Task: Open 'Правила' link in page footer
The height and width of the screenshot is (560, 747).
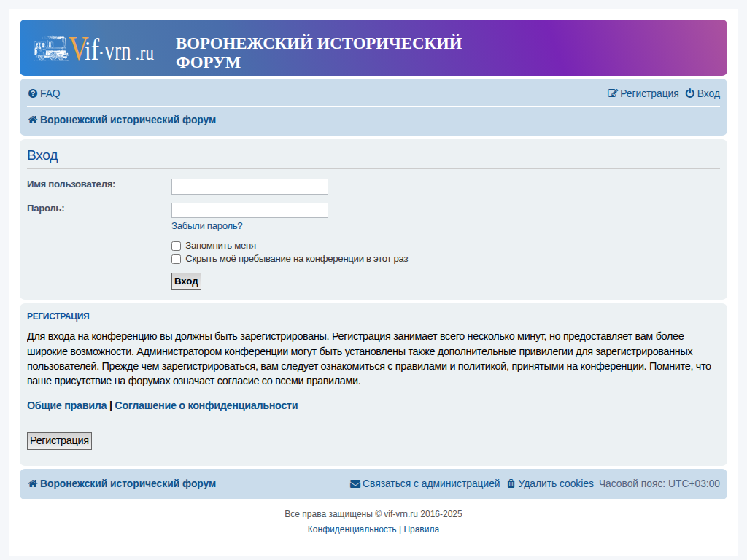Action: coord(422,529)
